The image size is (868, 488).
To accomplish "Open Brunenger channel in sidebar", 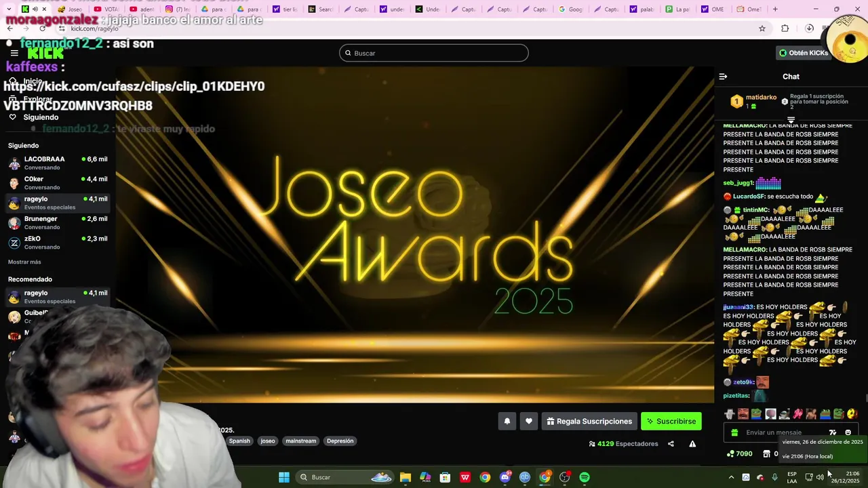I will click(58, 222).
